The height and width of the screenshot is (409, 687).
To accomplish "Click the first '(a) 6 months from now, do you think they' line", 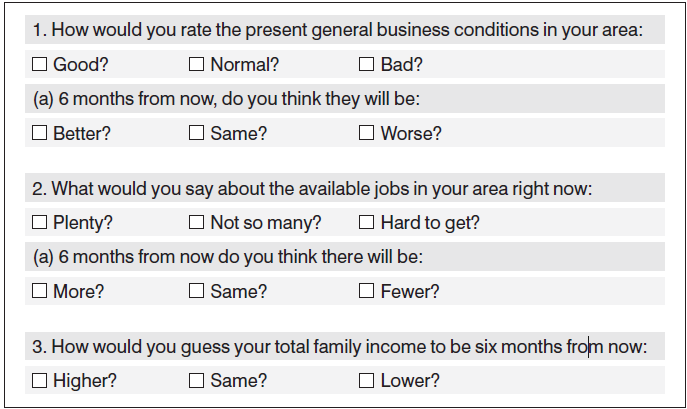I will (227, 99).
